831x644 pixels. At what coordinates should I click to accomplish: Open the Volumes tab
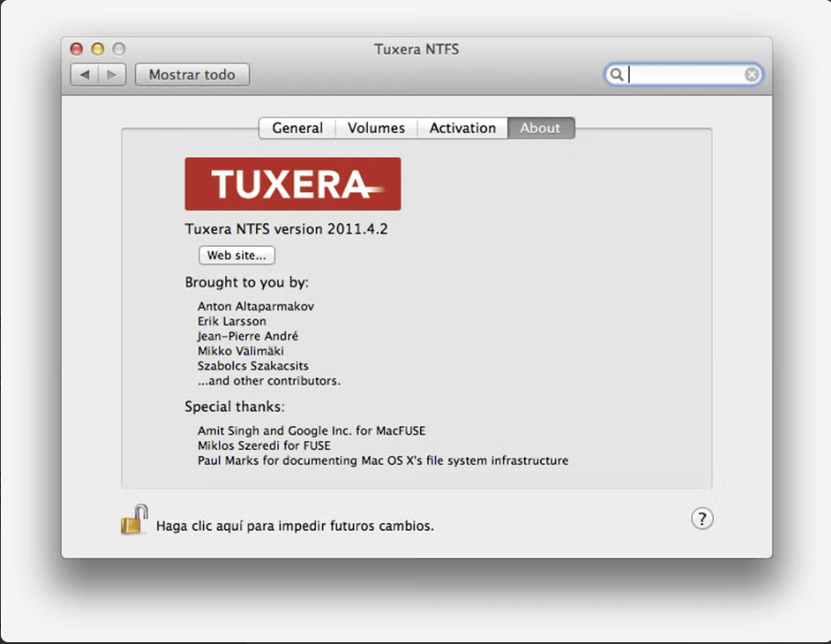pyautogui.click(x=376, y=128)
